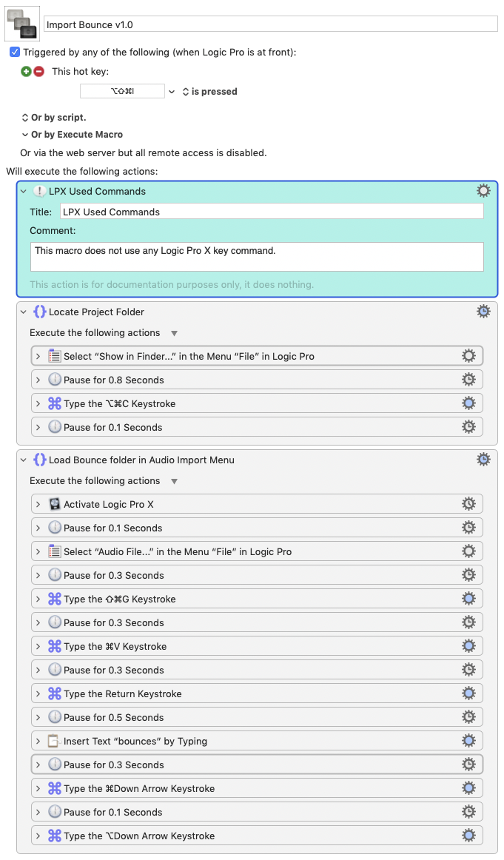Click the Activate Logic Pro X app icon
This screenshot has height=860, width=504.
(54, 504)
